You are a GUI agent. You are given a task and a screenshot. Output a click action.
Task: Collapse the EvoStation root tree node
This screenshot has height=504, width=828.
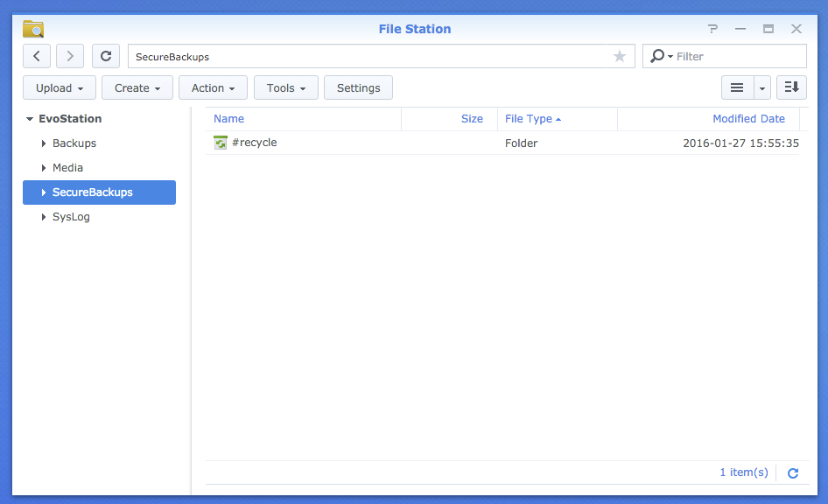[30, 119]
